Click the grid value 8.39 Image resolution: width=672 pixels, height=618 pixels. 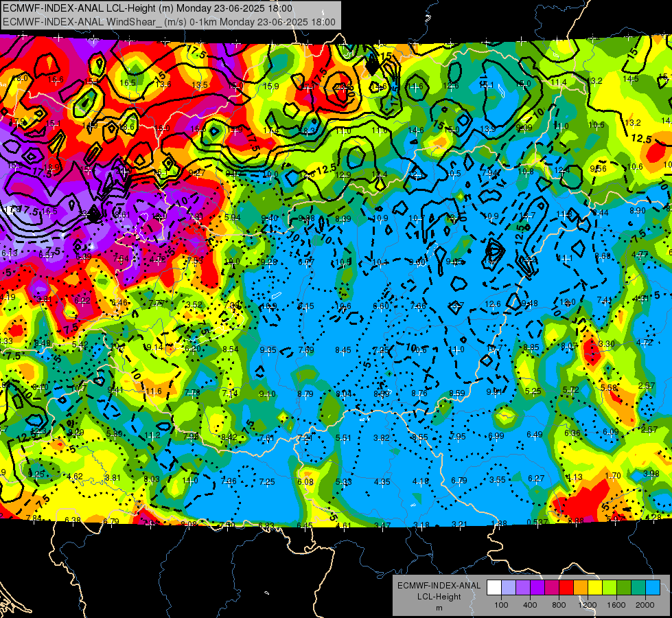click(x=343, y=219)
